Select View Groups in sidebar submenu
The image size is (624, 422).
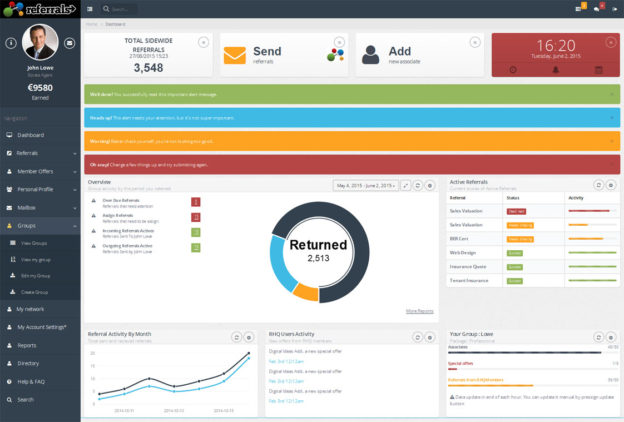click(x=34, y=243)
